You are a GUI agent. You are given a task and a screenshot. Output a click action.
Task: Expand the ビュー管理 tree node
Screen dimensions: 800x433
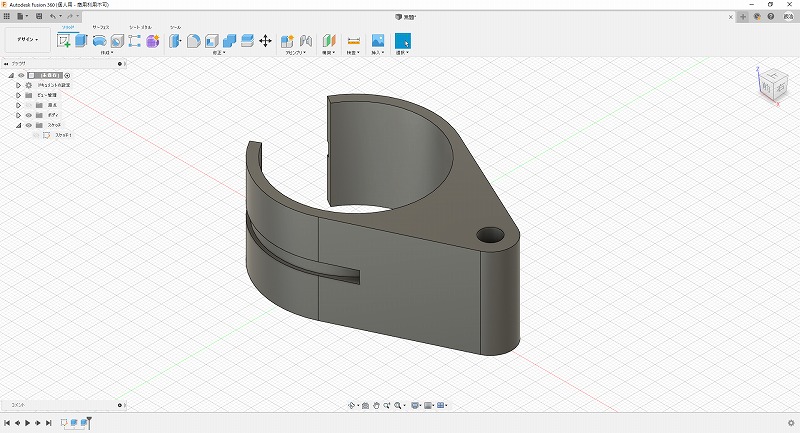coord(18,95)
